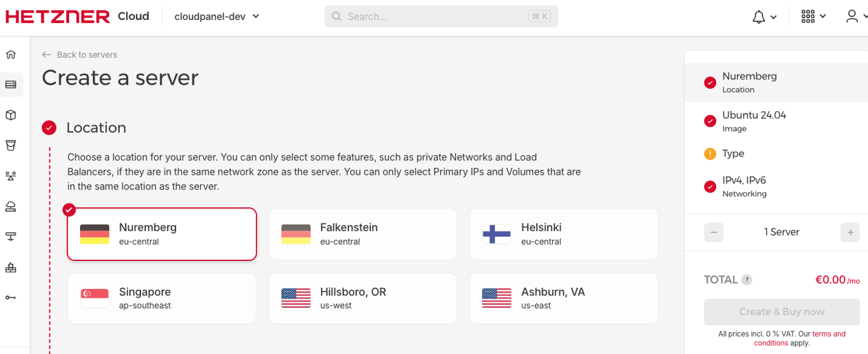Open the terms and conditions link
The height and width of the screenshot is (354, 868).
829,334
